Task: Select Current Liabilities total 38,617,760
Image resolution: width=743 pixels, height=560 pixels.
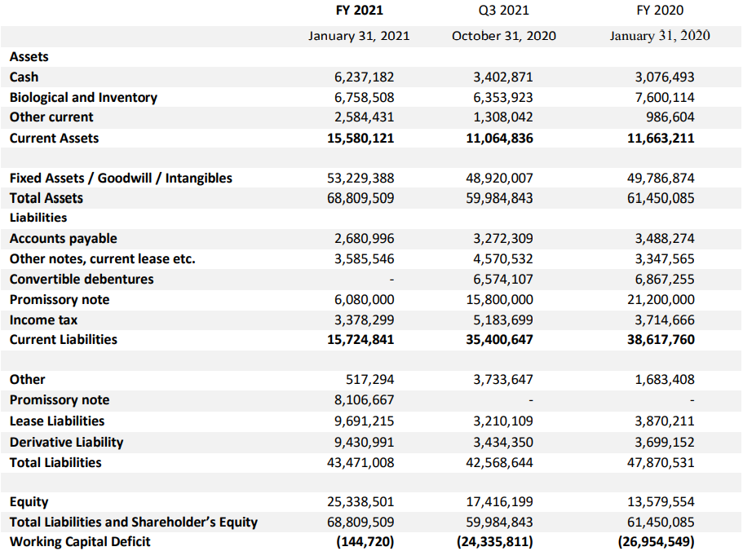Action: click(661, 339)
